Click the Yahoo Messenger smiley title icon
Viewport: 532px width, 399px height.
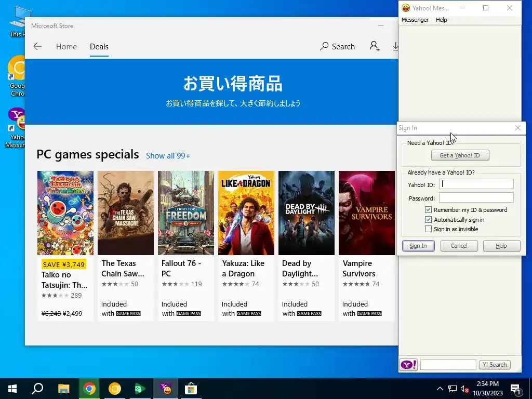[405, 8]
